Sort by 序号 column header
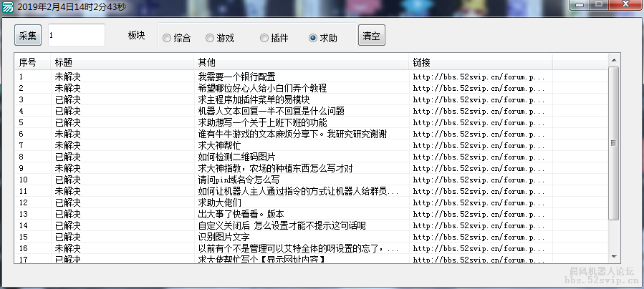This screenshot has height=289, width=644. [32, 62]
